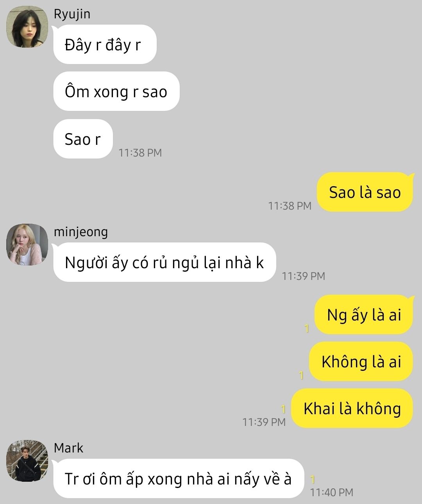Tap the 11:38 PM timestamp under Ryujin
This screenshot has width=422, height=504.
[140, 153]
